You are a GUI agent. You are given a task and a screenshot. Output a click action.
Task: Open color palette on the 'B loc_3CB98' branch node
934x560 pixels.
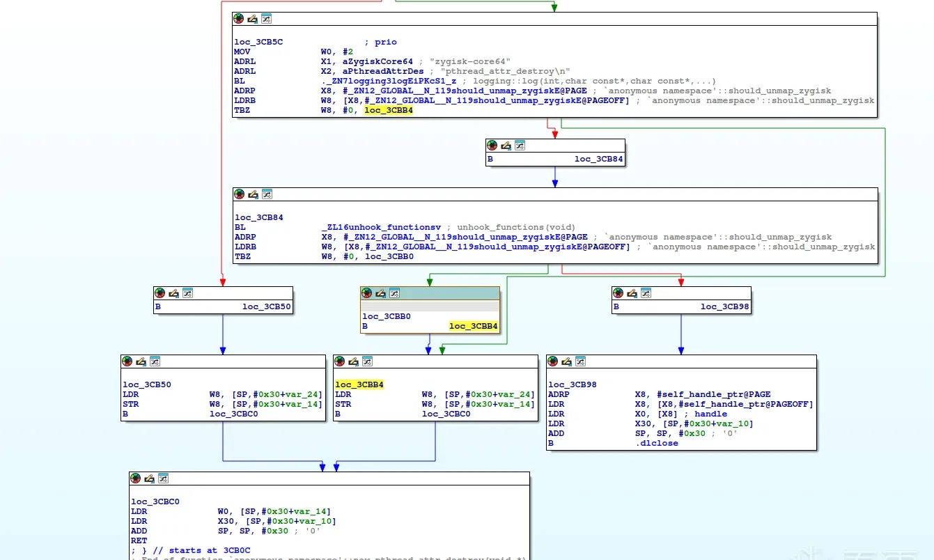click(618, 293)
